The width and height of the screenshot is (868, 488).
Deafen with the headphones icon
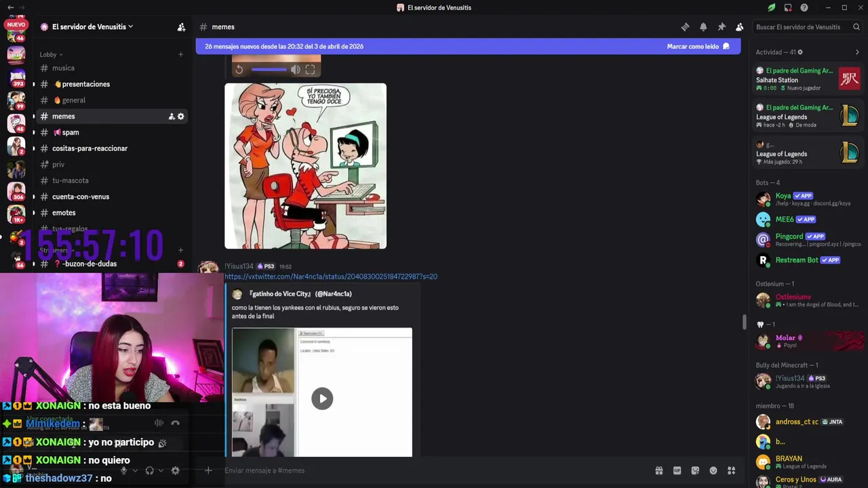150,470
